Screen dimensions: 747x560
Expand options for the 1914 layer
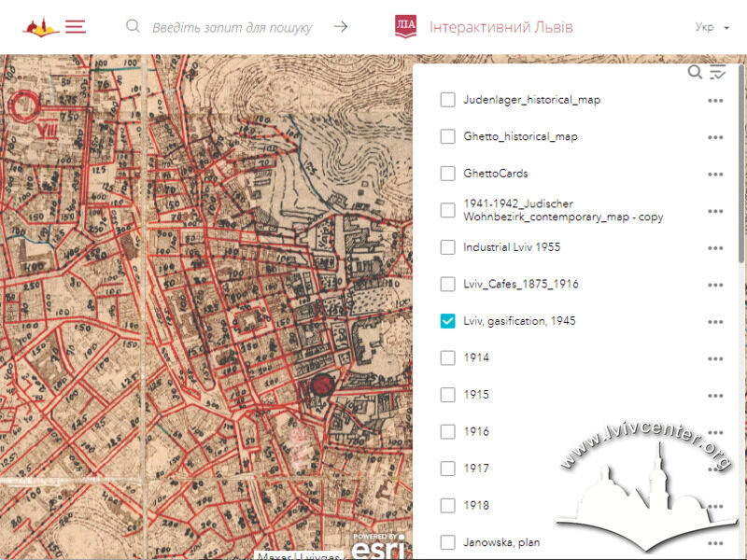point(715,358)
